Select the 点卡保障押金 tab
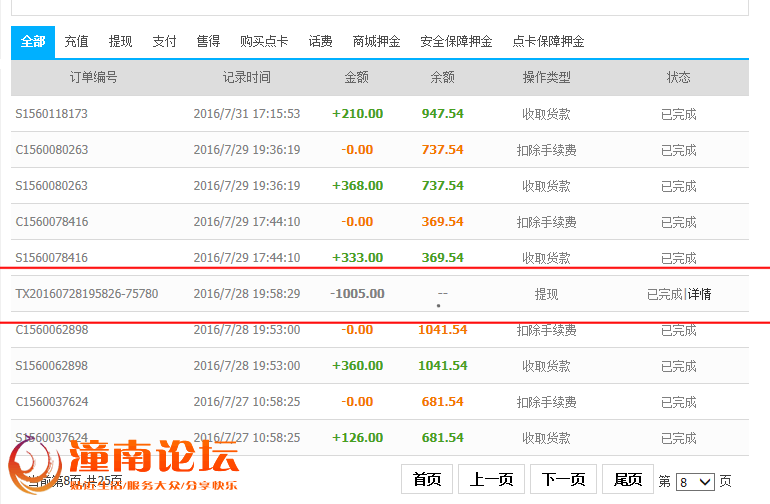Image resolution: width=770 pixels, height=504 pixels. tap(548, 42)
